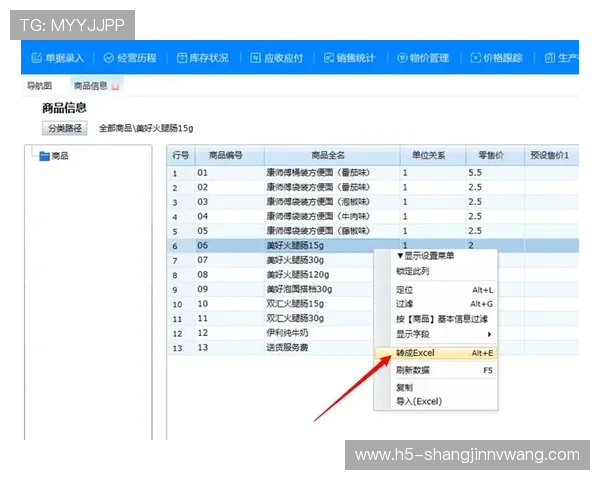600x480 pixels.
Task: Click the 库存状况 icon
Action: tap(182, 58)
